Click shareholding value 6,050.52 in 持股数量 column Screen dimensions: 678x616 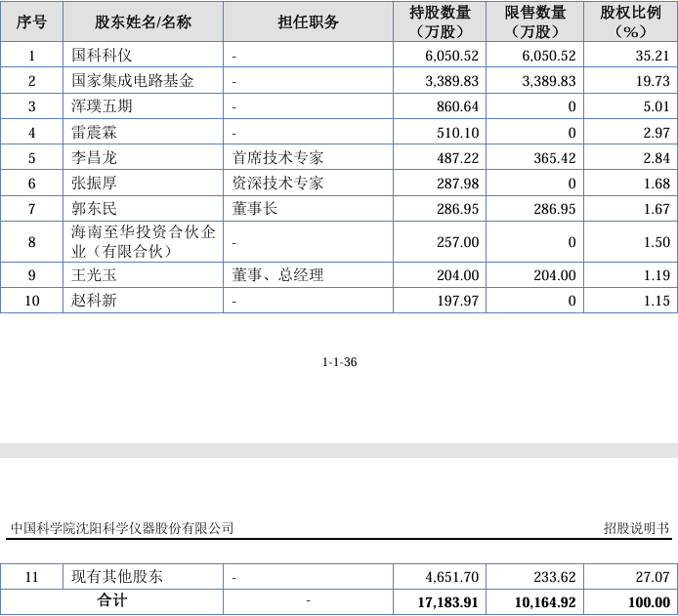(452, 56)
